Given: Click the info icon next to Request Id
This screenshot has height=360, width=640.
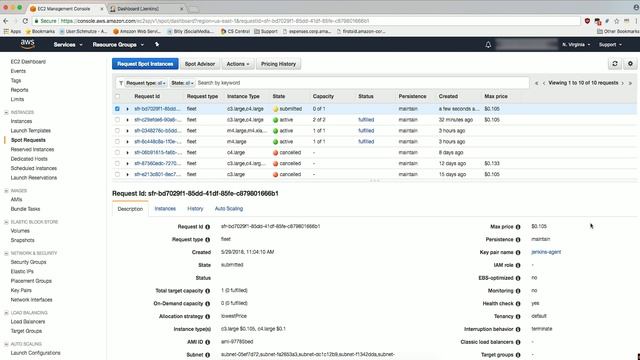Looking at the screenshot, I should (x=207, y=227).
